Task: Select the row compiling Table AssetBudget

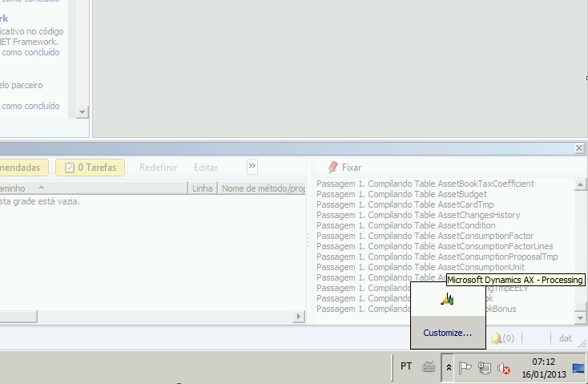Action: click(401, 194)
